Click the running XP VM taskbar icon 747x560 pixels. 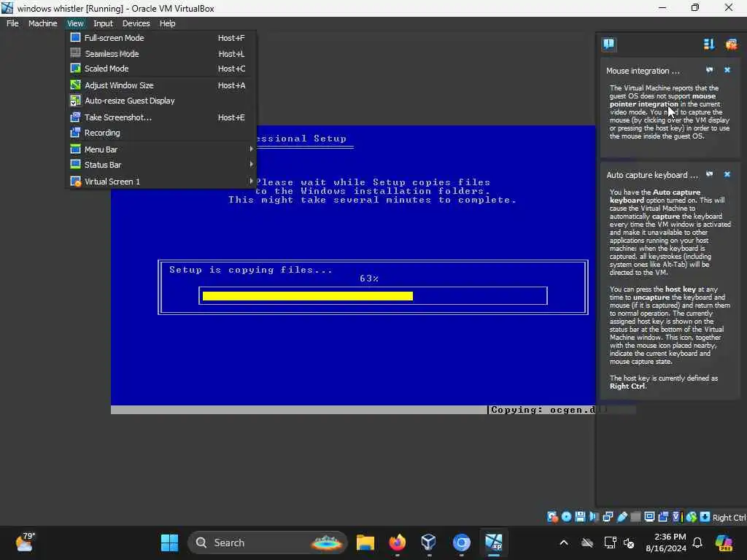point(494,542)
